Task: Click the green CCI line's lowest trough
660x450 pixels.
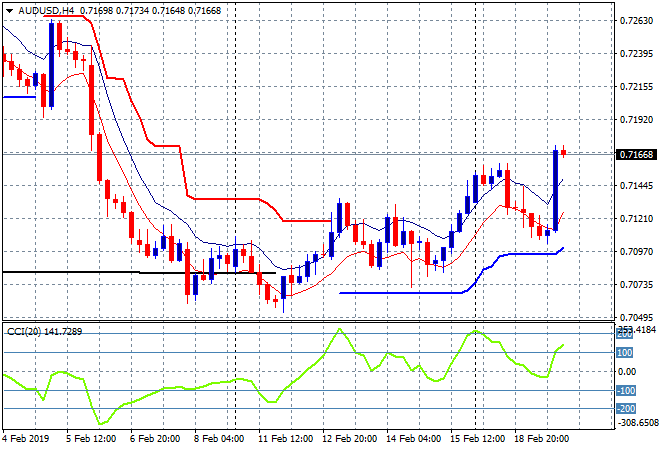Action: pos(101,422)
